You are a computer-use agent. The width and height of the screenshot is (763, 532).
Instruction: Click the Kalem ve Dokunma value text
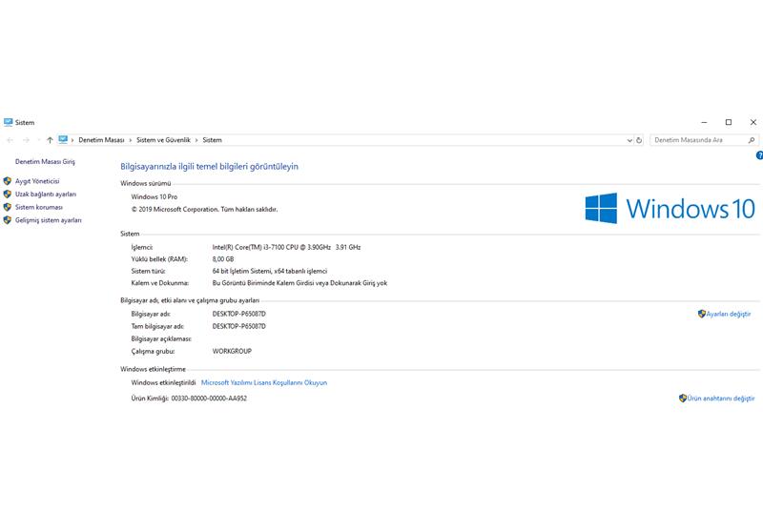[299, 283]
